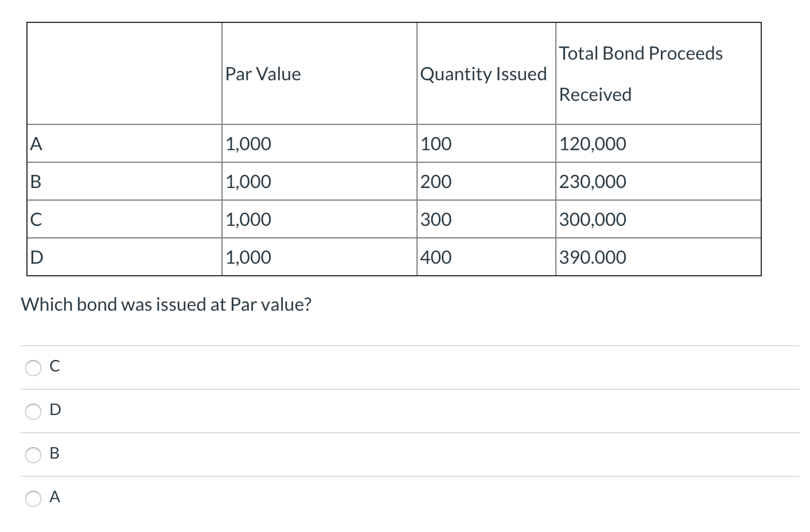The height and width of the screenshot is (532, 810).
Task: Click the answer option label B
Action: pyautogui.click(x=54, y=454)
